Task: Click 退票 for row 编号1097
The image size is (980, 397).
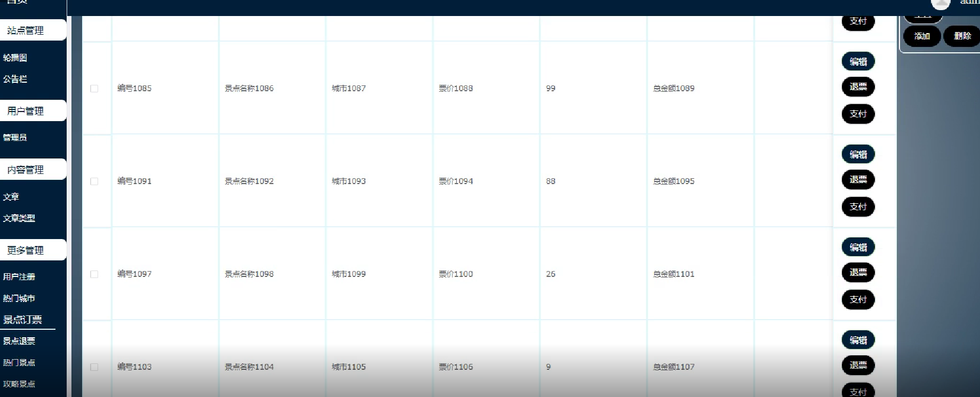Action: click(858, 273)
